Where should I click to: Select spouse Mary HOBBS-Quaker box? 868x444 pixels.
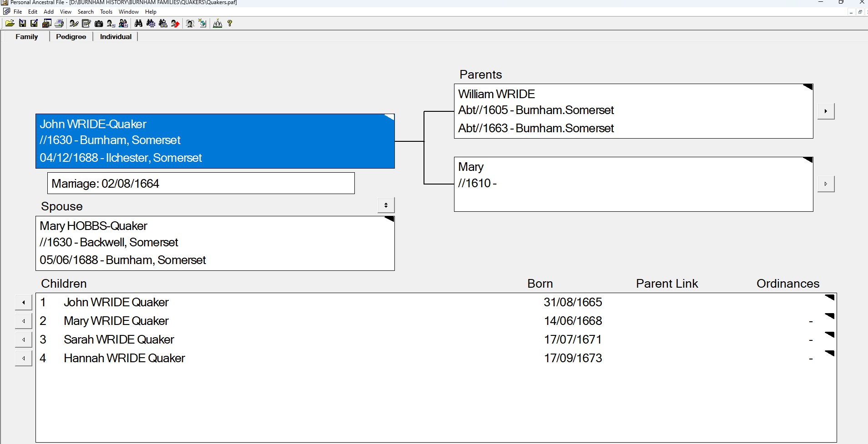215,243
